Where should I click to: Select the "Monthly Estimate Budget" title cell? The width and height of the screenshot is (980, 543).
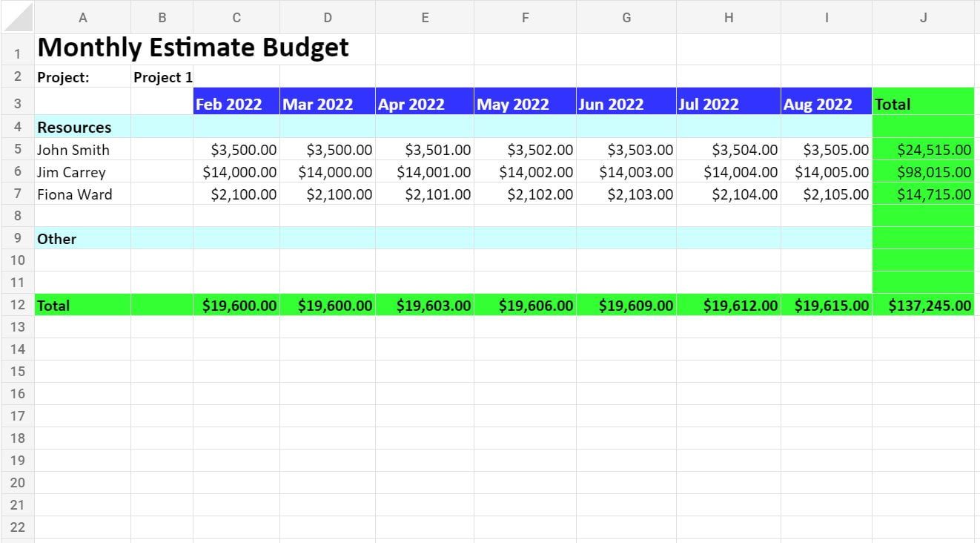83,47
